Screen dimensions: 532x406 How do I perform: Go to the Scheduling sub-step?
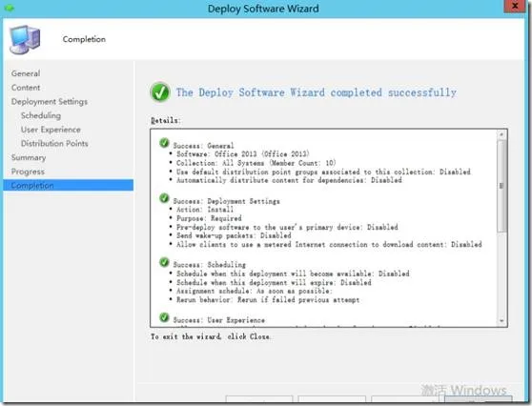coord(41,115)
